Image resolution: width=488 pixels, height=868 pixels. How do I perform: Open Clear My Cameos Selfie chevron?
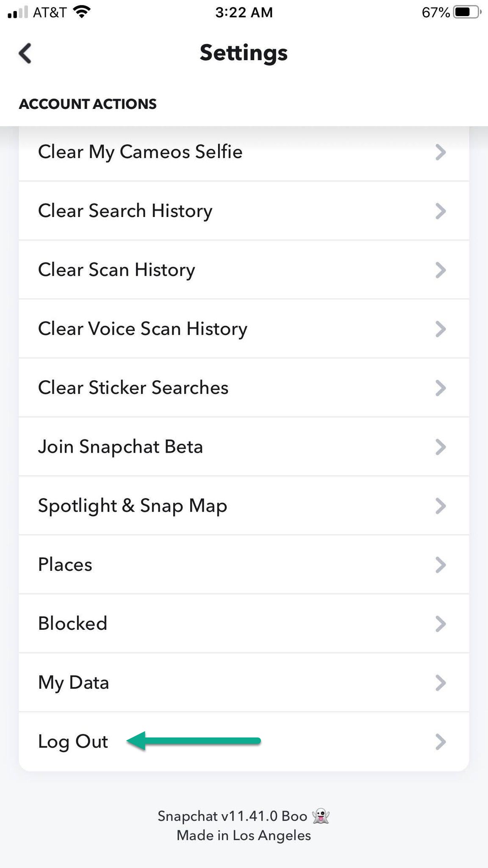coord(441,152)
